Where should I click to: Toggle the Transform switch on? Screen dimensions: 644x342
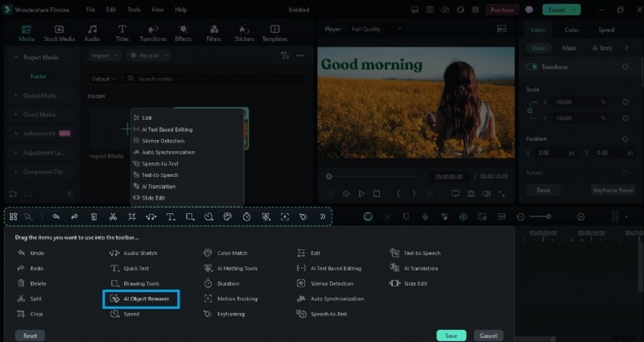pyautogui.click(x=532, y=68)
